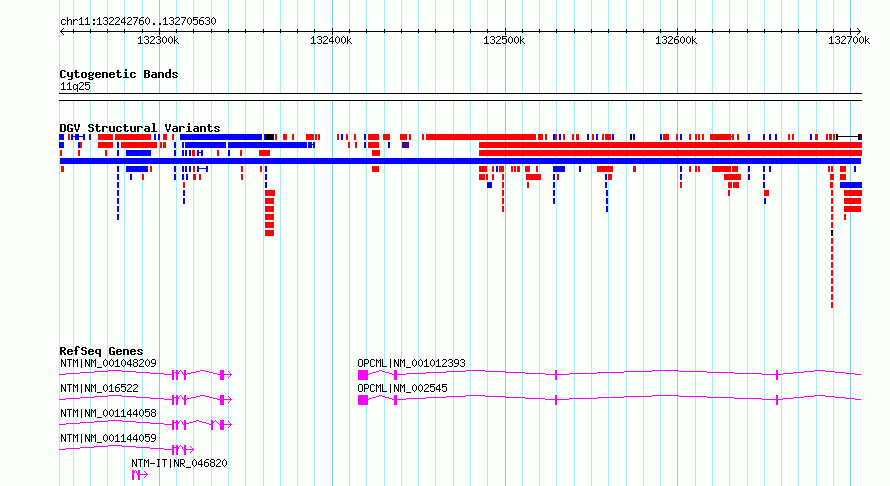
Task: Click the RefSeq Genes track title
Action: pos(101,351)
